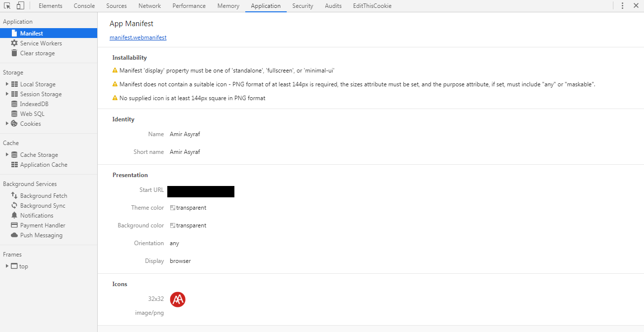
Task: Toggle the device toolbar icon
Action: [19, 5]
